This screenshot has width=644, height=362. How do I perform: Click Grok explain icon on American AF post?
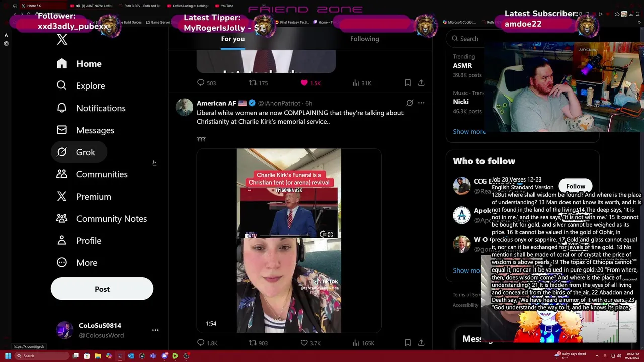(410, 103)
